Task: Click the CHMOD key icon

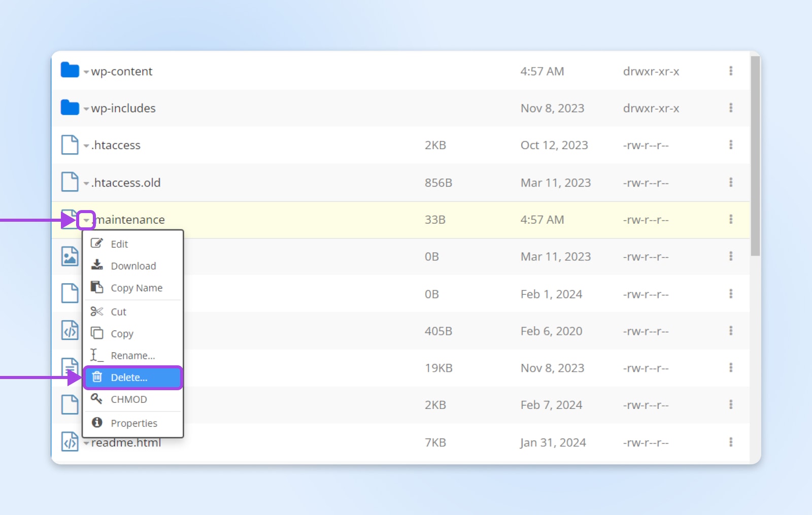Action: point(96,399)
